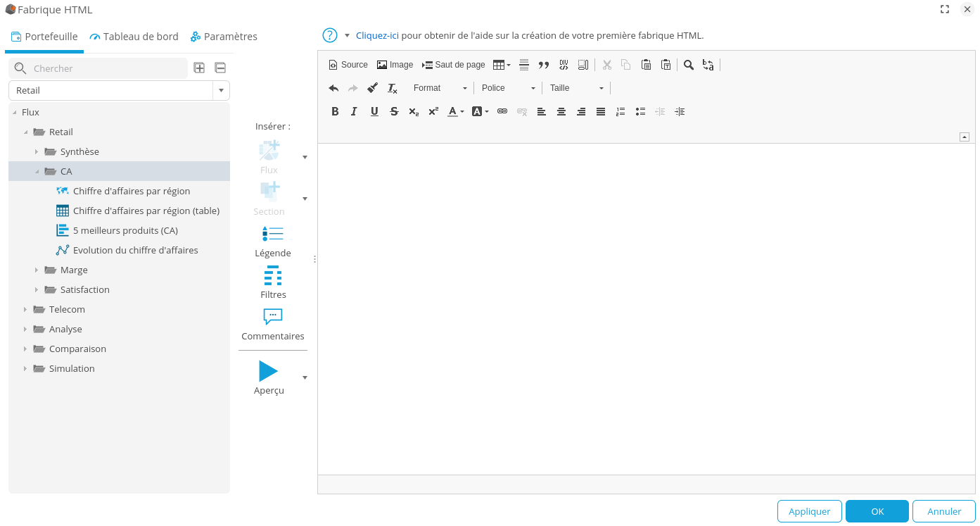Toggle Italic formatting
This screenshot has width=980, height=526.
coord(355,111)
